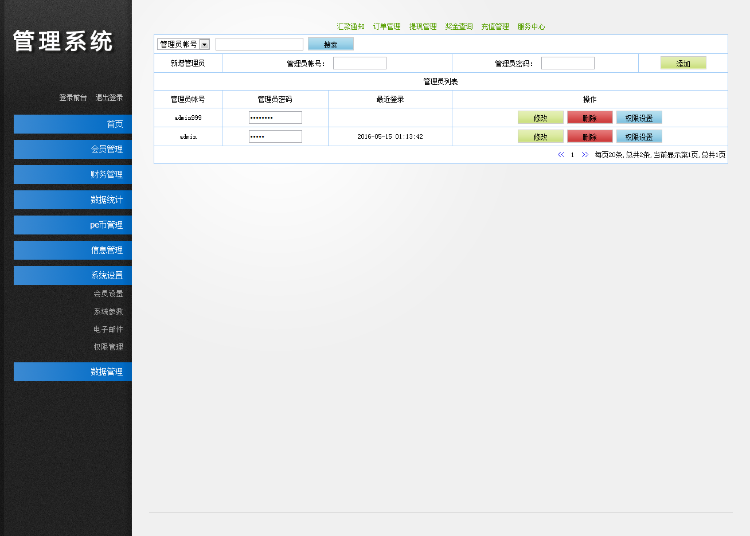Click the 退出登录 logout link
The image size is (750, 536).
(109, 98)
